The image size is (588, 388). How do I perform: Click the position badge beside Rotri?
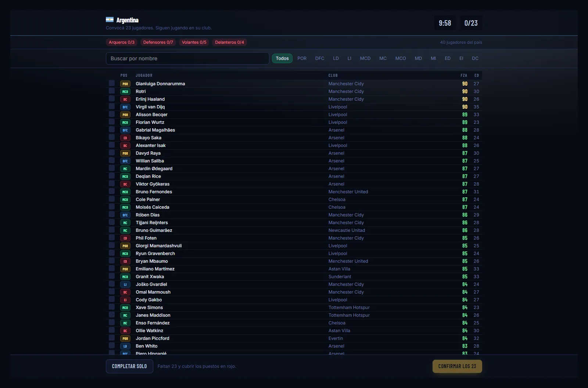click(125, 91)
